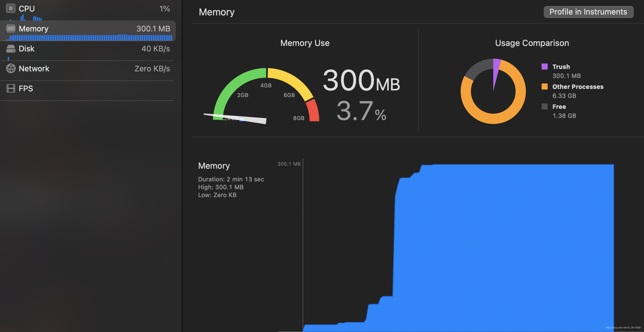The width and height of the screenshot is (644, 332).
Task: Click the purple Trush legend swatch
Action: click(544, 67)
